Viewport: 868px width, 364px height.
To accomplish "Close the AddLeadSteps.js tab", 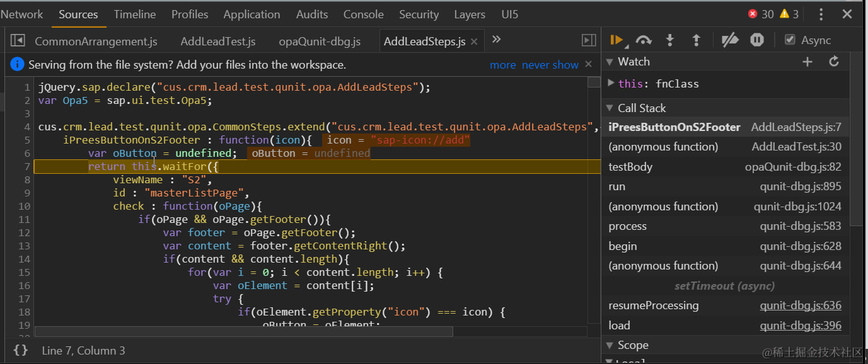I will [474, 42].
